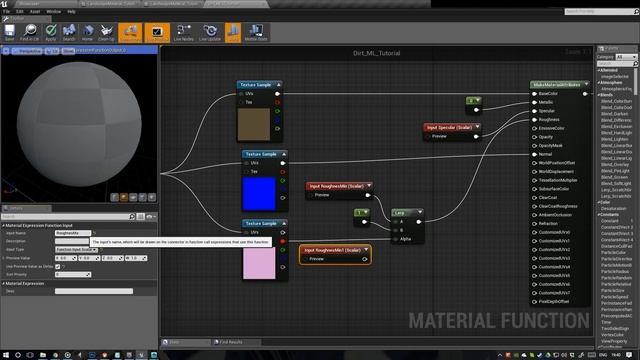640x360 pixels.
Task: Toggle Mobile Stats in toolbar
Action: (x=256, y=33)
